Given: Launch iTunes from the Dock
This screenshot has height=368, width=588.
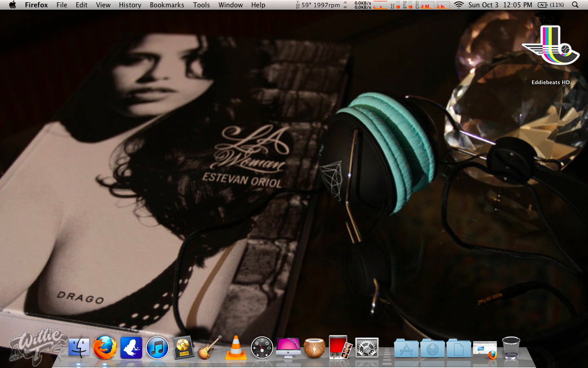Looking at the screenshot, I should click(158, 348).
